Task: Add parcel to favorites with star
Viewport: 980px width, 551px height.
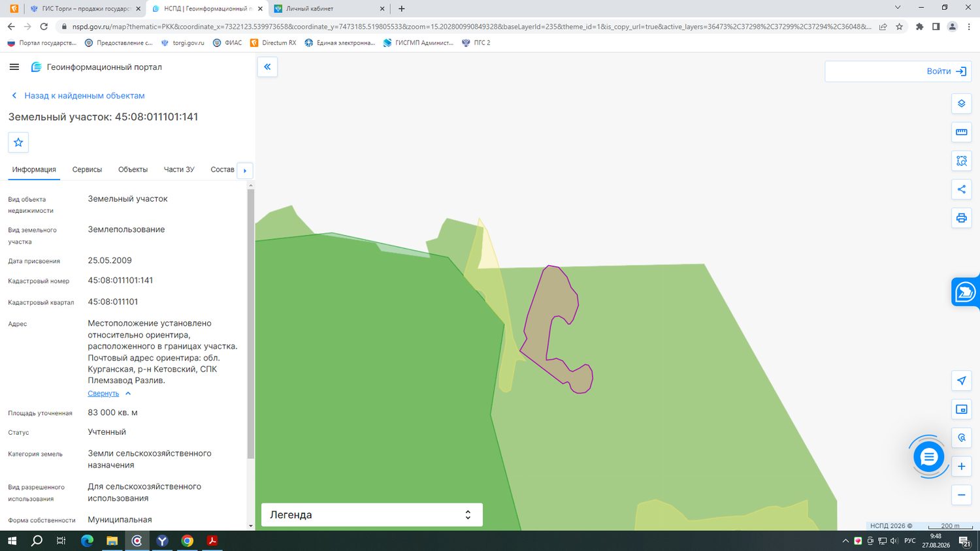Action: pos(18,142)
